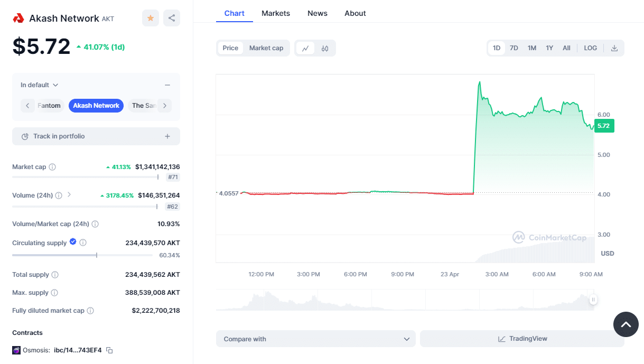Open the News tab

(x=317, y=13)
